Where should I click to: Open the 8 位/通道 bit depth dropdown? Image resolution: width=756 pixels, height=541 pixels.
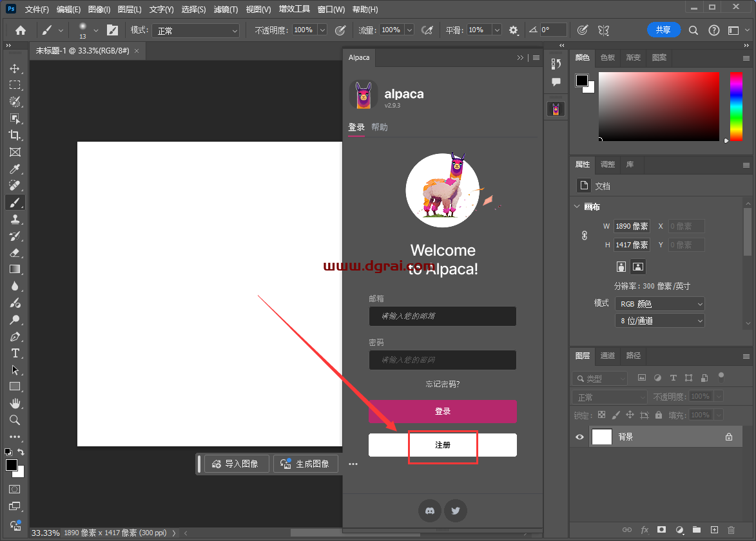tap(659, 320)
